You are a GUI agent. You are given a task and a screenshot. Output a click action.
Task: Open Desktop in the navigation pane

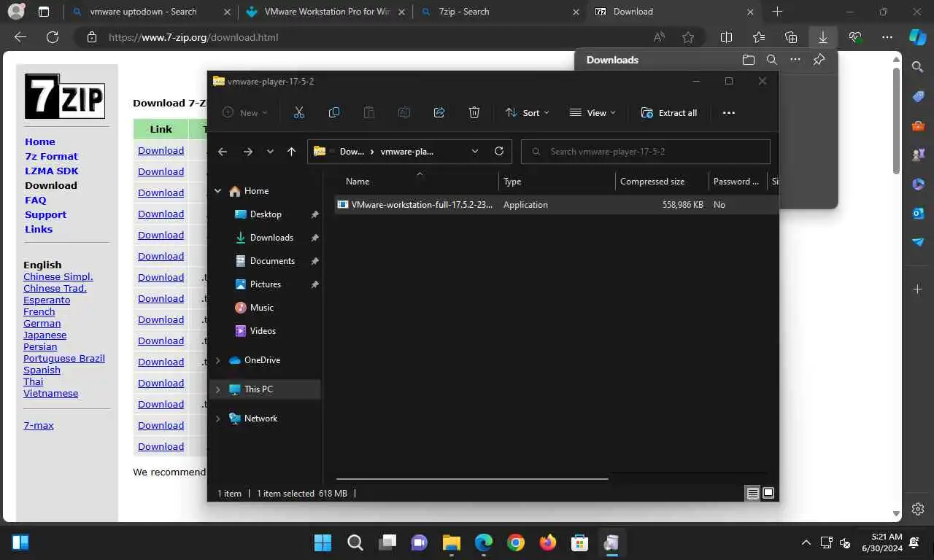(266, 214)
